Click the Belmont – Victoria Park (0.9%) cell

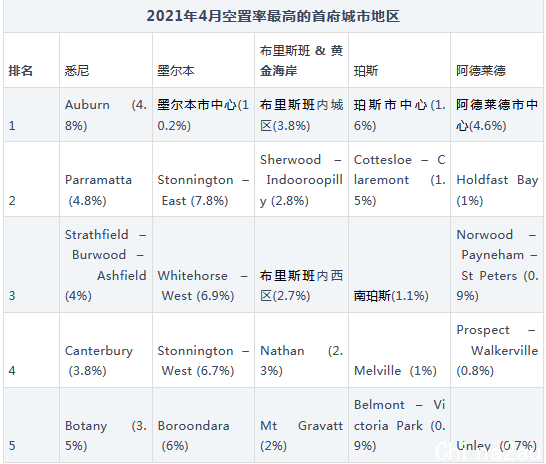[400, 425]
